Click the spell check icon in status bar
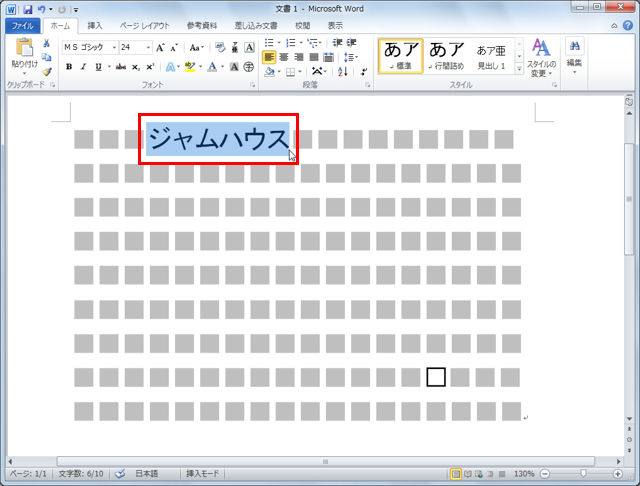Screen dimensions: 640x486 point(120,474)
